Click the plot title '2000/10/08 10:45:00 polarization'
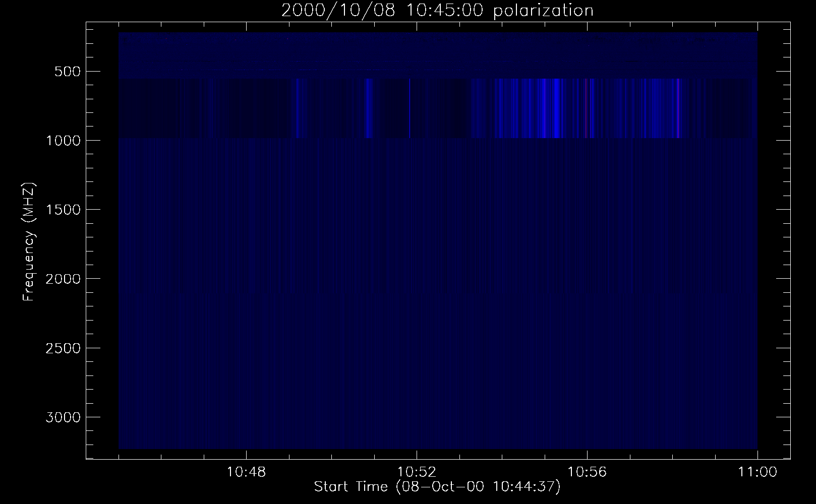Screen dimensions: 816x504 click(437, 11)
